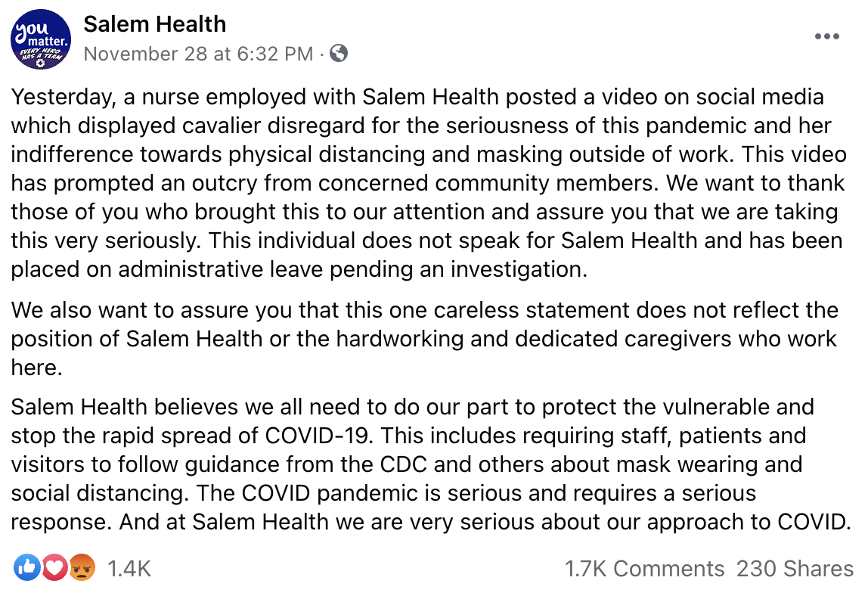The height and width of the screenshot is (596, 868).
Task: Click the paragraph about careless statement
Action: pyautogui.click(x=425, y=338)
